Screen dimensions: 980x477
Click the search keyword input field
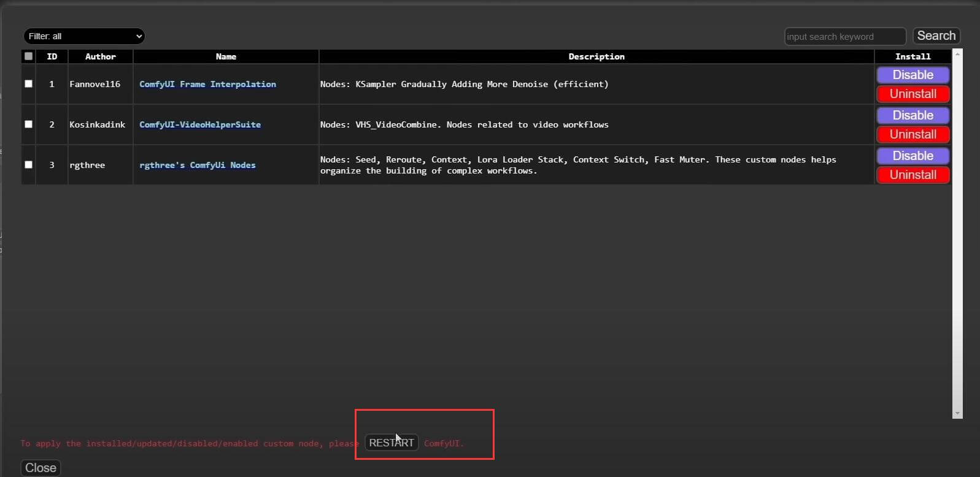pos(845,37)
